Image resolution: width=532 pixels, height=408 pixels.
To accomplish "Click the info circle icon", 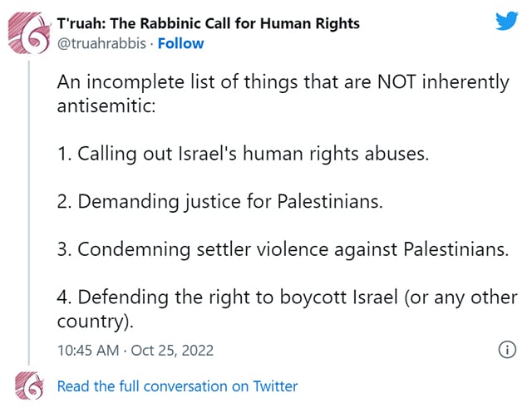I will 507,349.
